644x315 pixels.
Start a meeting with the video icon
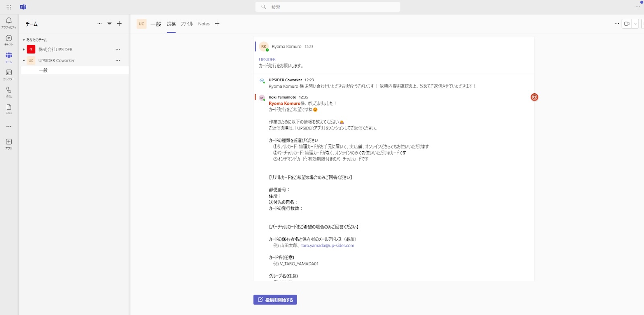click(x=627, y=24)
